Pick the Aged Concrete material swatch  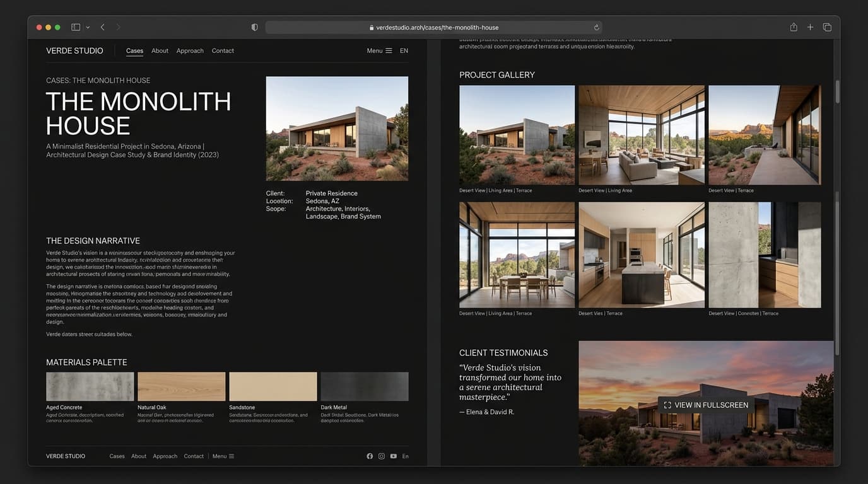click(90, 386)
